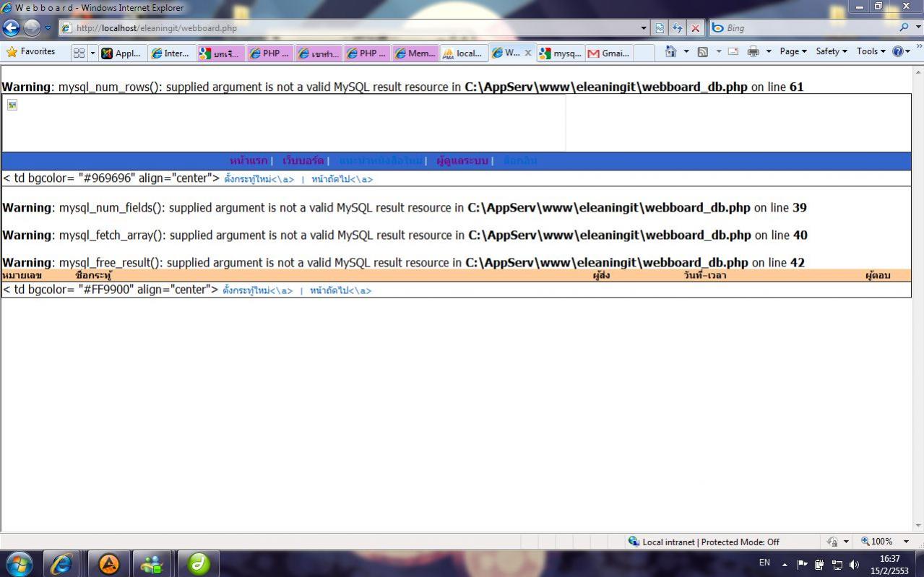Click bottom ตั้งกระทู้ใหม่ link near #FF9900 row
The height and width of the screenshot is (577, 924).
[x=246, y=290]
